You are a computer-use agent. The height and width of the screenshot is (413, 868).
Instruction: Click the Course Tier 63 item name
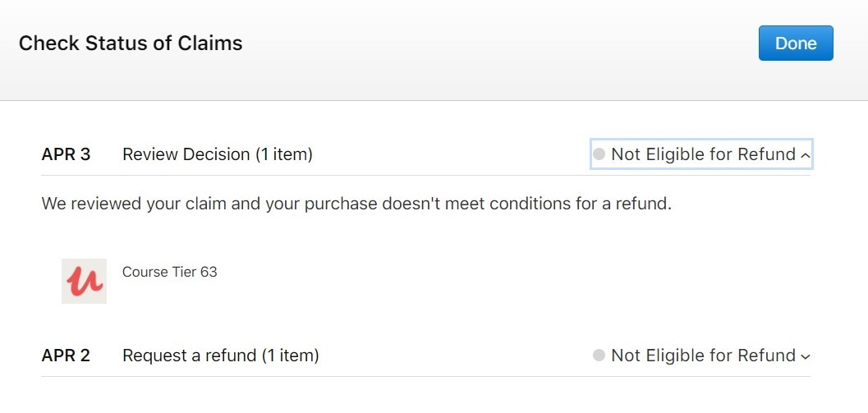tap(169, 272)
